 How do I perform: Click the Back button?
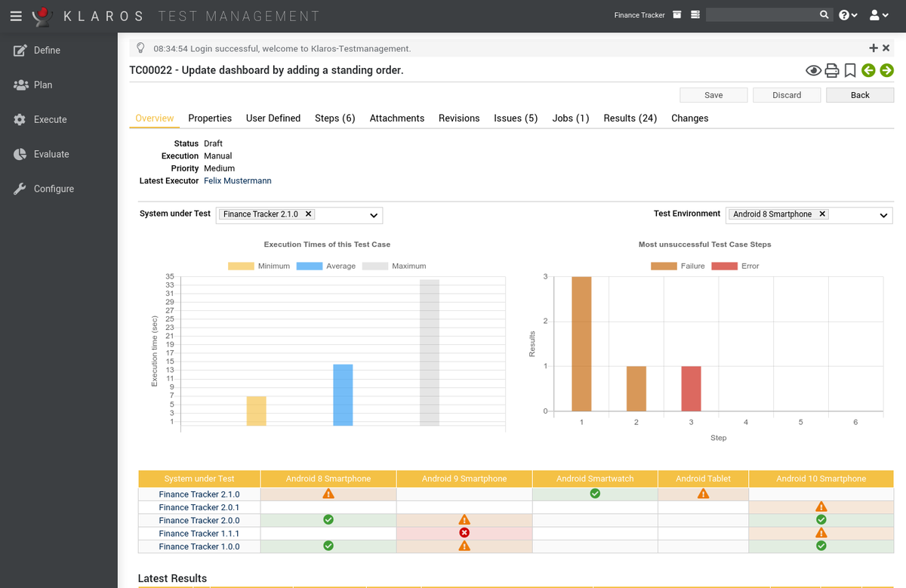860,95
